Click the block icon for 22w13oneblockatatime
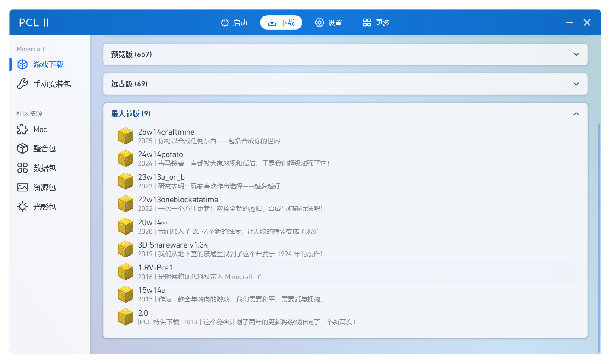This screenshot has height=364, width=611. click(x=126, y=204)
